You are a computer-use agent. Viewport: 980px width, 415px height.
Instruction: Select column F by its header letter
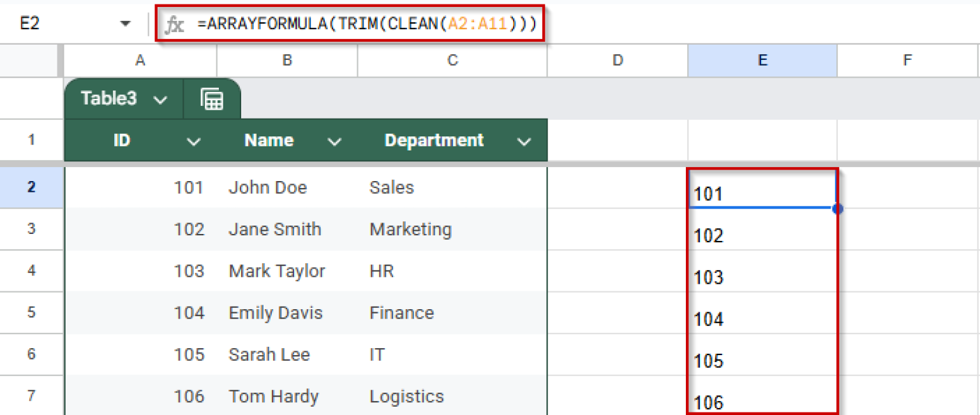pyautogui.click(x=907, y=61)
